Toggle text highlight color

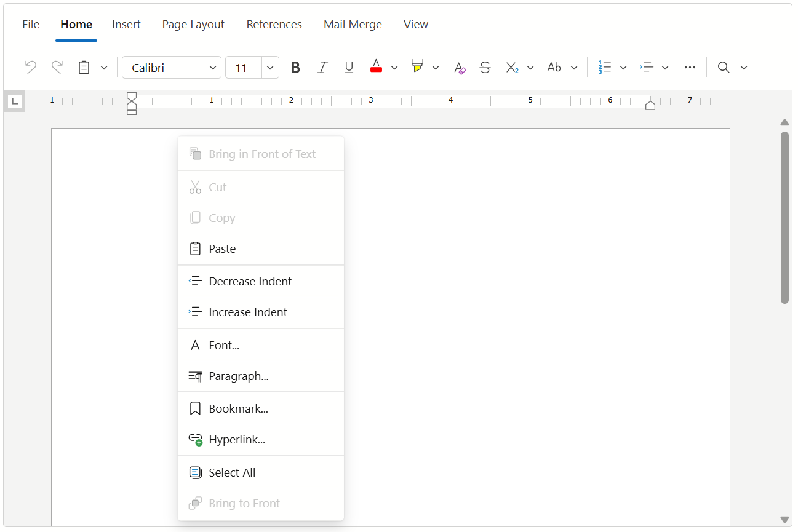[x=418, y=67]
